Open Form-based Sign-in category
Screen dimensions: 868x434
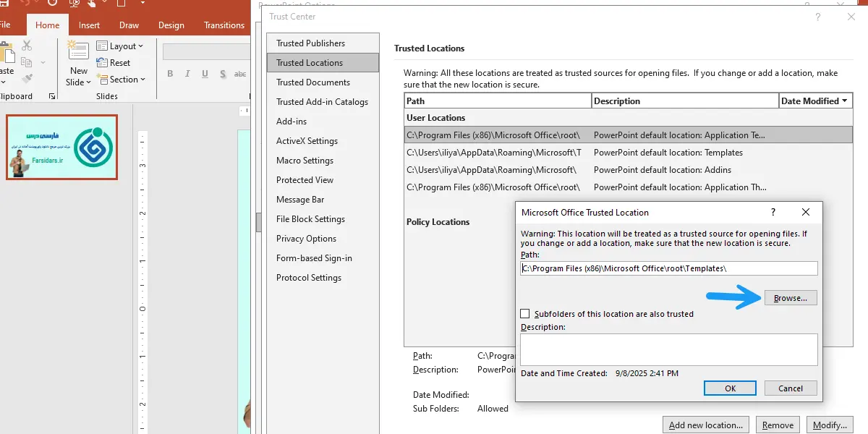click(x=323, y=258)
